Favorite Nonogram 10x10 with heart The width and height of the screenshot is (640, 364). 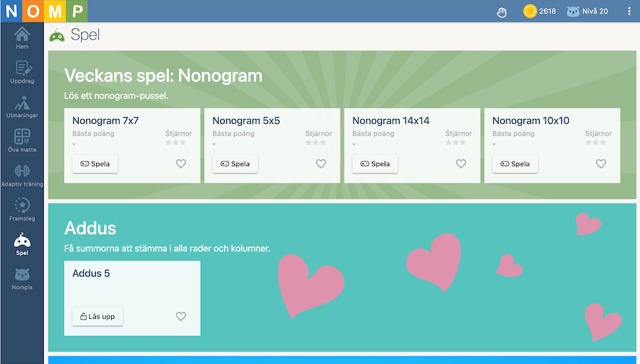(601, 163)
